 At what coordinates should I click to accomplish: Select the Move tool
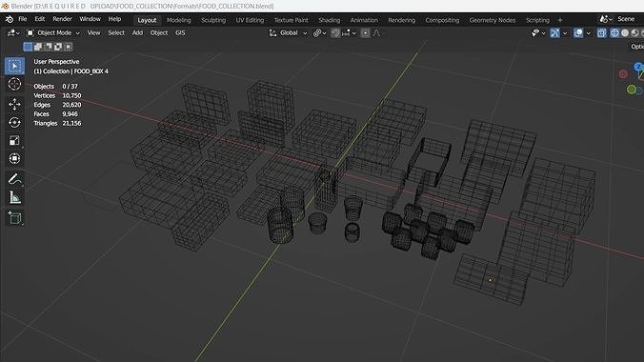pos(14,105)
